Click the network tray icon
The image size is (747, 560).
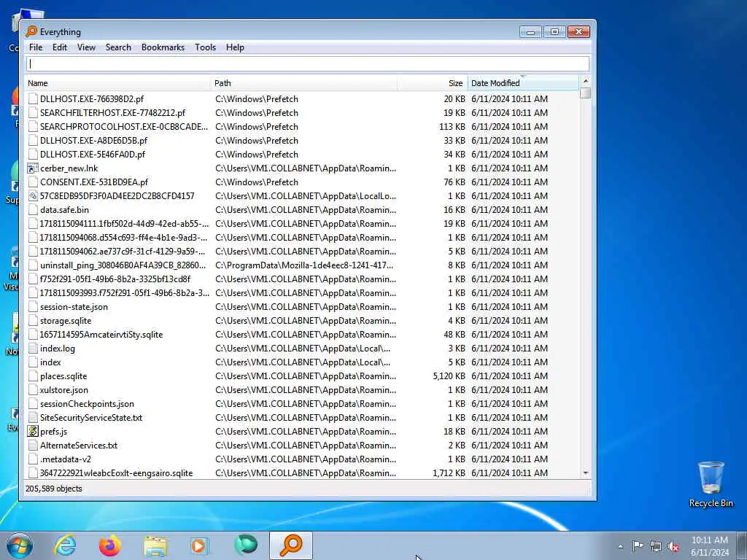[656, 547]
